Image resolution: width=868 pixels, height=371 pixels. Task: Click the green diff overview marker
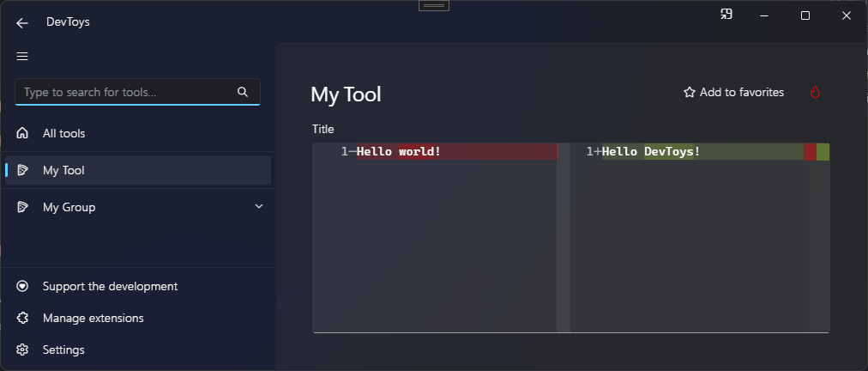(x=823, y=152)
